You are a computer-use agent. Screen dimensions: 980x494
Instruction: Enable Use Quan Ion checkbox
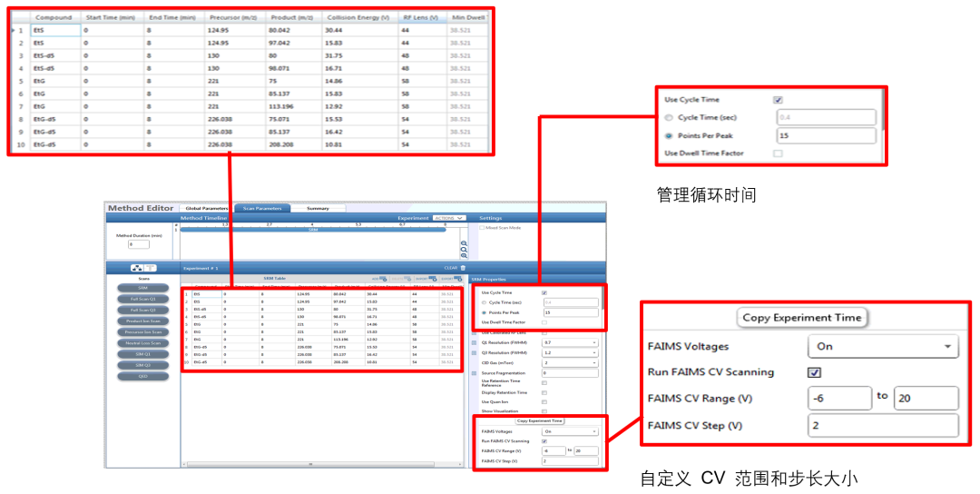click(544, 401)
